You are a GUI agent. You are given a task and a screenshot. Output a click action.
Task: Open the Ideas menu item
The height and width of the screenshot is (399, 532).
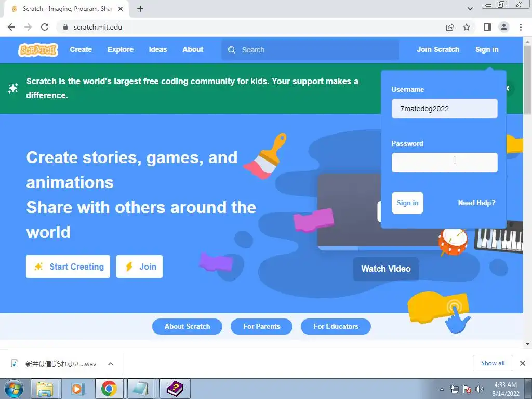coord(158,49)
